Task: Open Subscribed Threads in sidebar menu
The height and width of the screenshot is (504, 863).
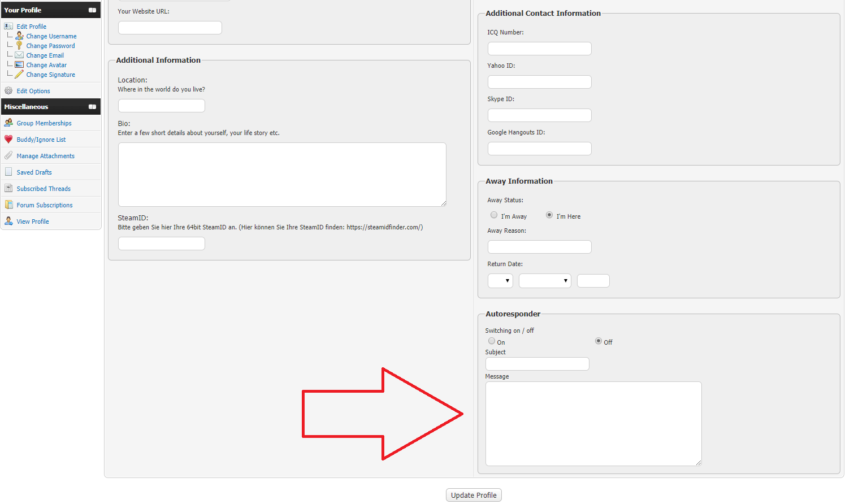Action: tap(44, 189)
